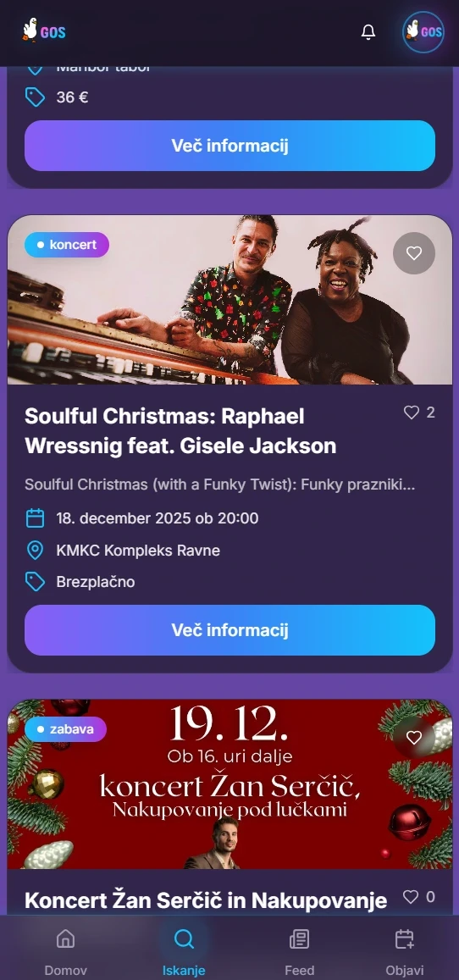Image resolution: width=459 pixels, height=980 pixels.
Task: Switch to the Feed tab
Action: click(x=299, y=951)
